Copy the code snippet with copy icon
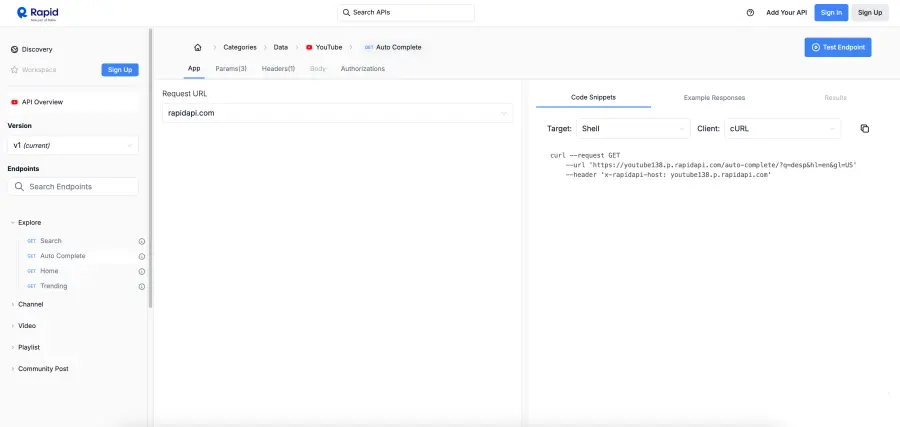This screenshot has height=427, width=900. (865, 129)
